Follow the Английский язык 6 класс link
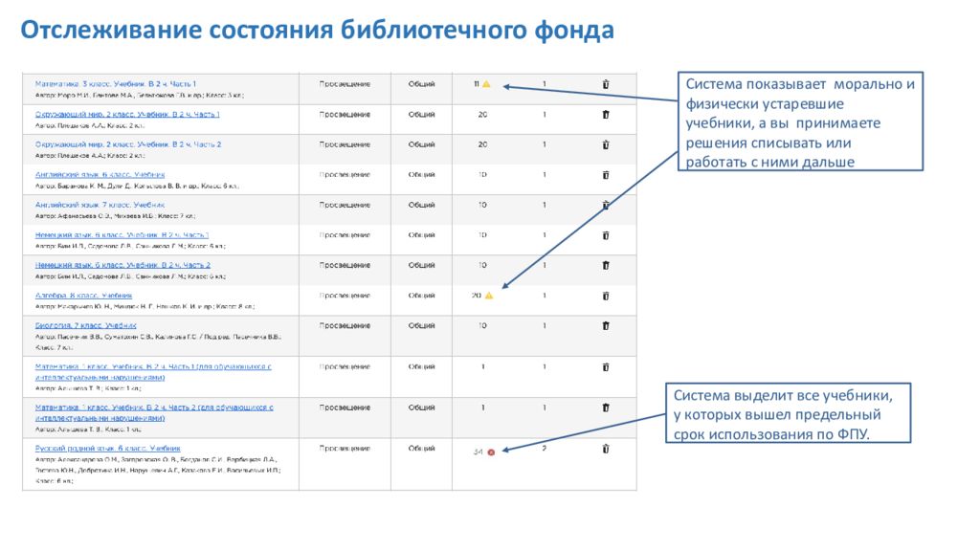 coord(100,175)
